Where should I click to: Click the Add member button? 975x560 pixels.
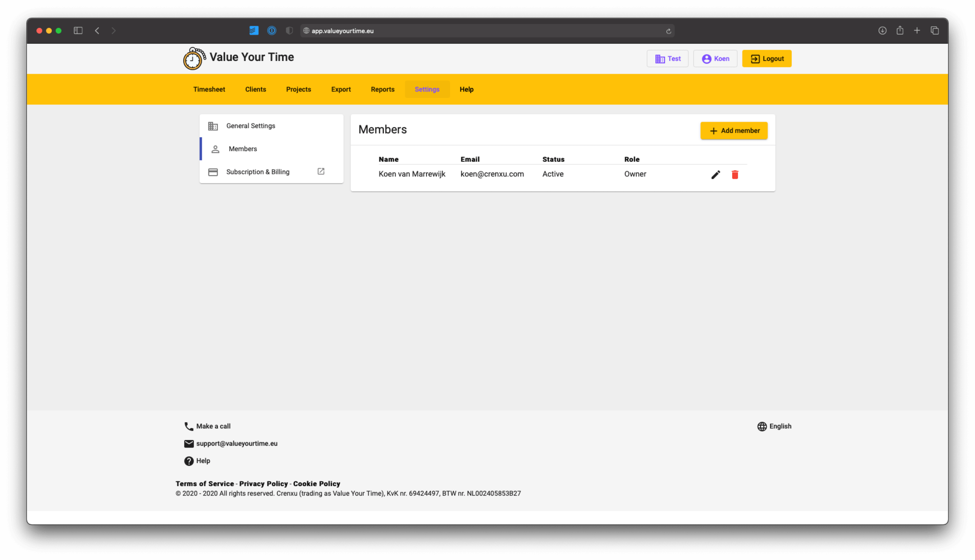734,130
